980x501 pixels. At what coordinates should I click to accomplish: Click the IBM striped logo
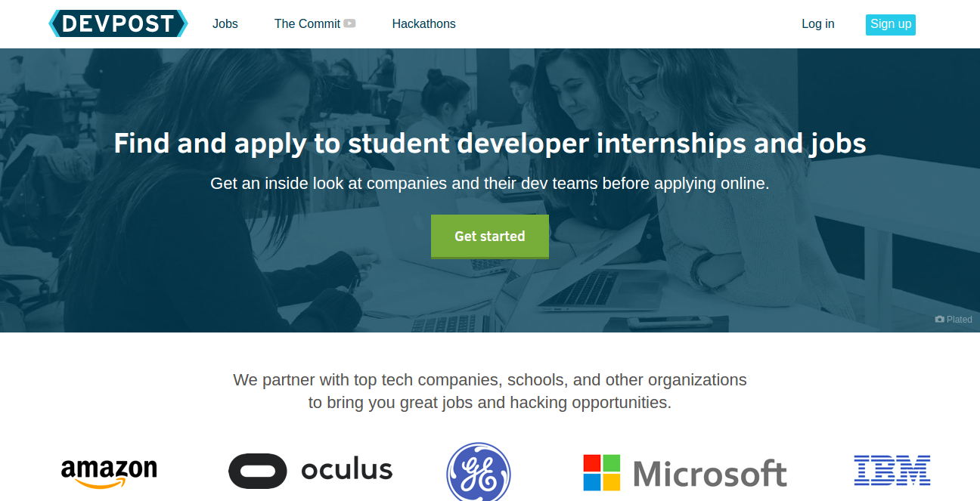892,470
